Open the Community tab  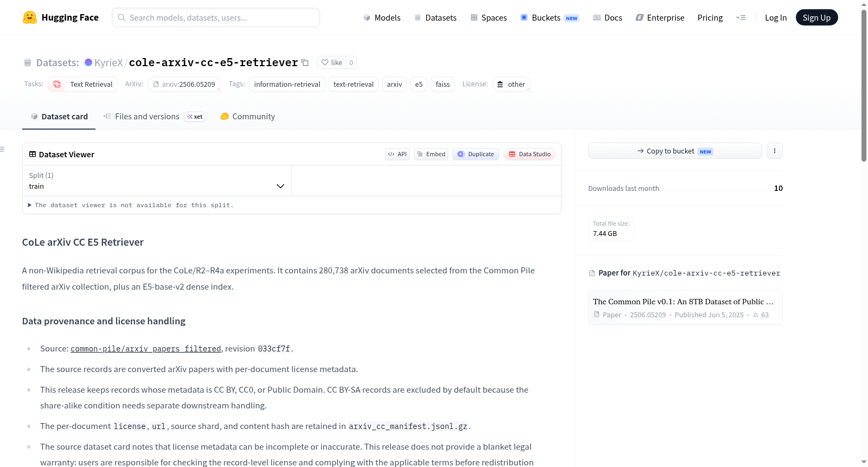247,116
